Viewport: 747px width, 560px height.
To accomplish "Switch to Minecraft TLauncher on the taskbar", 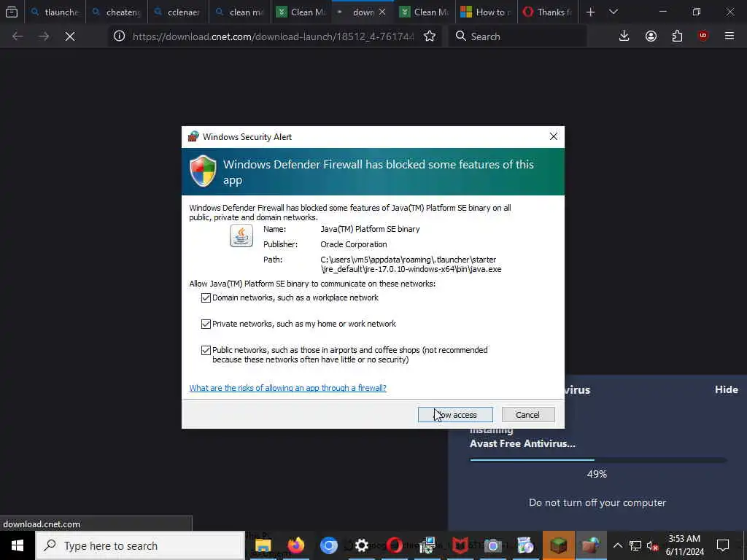I will 558,545.
